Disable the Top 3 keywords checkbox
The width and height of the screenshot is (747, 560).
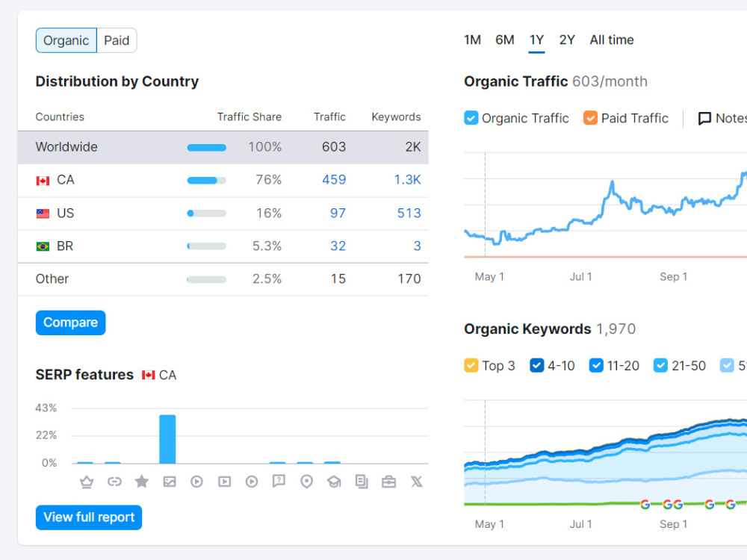(471, 366)
